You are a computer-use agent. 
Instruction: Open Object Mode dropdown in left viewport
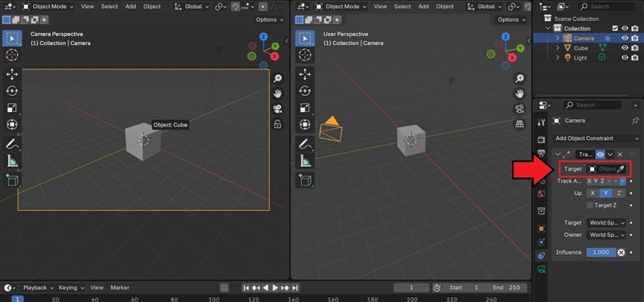pyautogui.click(x=48, y=6)
